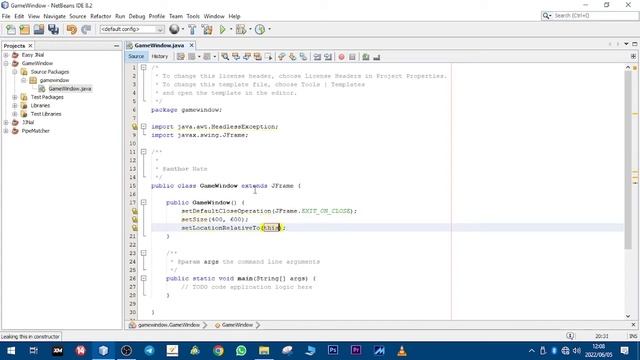
Task: Collapse the code fold at line 26 main method
Action: [x=144, y=278]
